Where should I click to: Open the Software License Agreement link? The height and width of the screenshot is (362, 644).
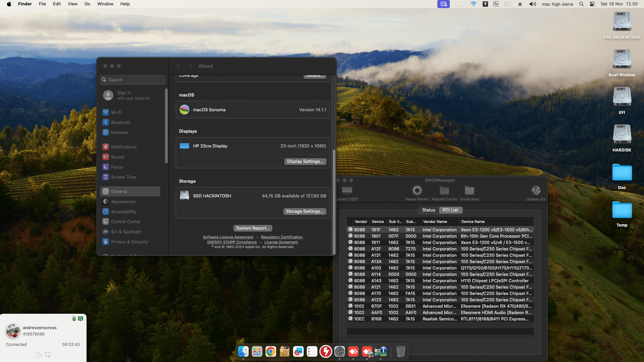coord(228,237)
